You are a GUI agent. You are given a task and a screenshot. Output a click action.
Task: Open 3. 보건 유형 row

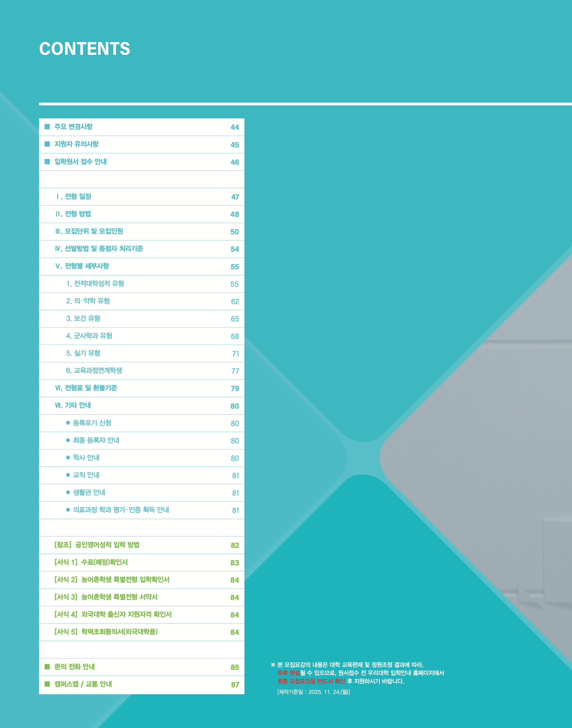pos(141,318)
